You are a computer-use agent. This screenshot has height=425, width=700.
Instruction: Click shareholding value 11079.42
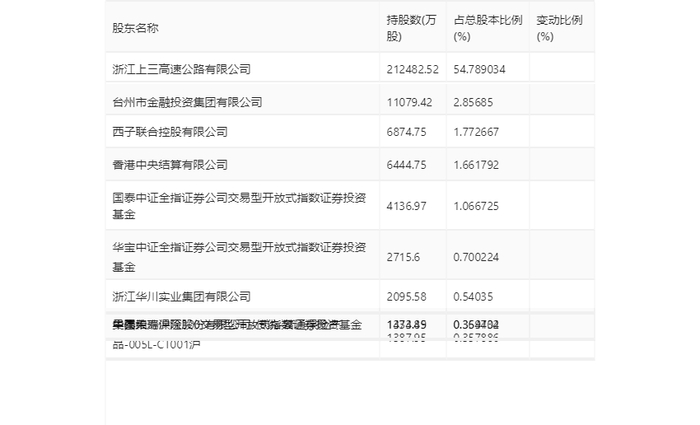pos(409,102)
